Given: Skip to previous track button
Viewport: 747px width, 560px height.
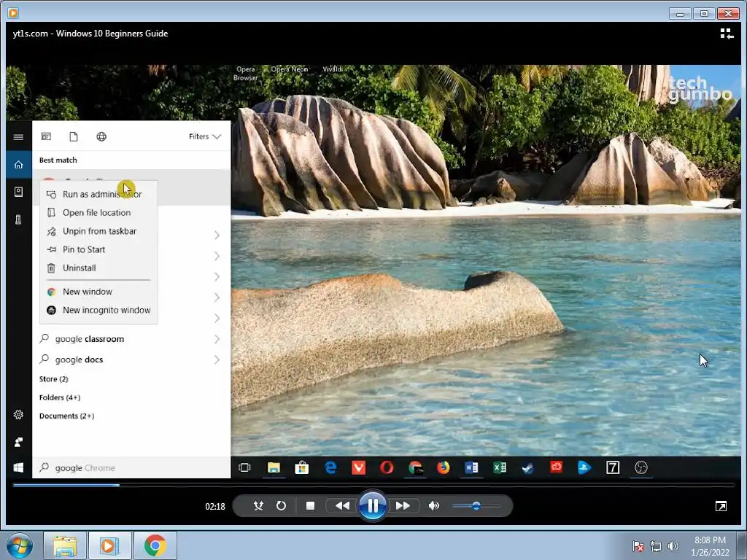Looking at the screenshot, I should tap(342, 506).
